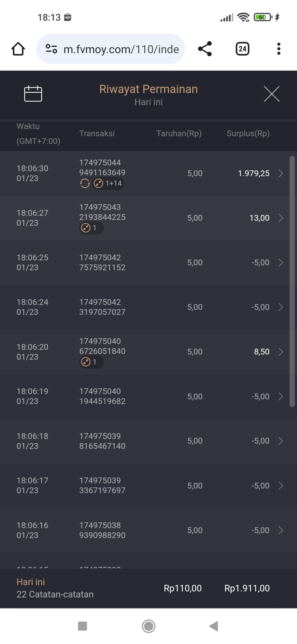Image resolution: width=297 pixels, height=644 pixels.
Task: Tap the share icon in browser toolbar
Action: 205,49
